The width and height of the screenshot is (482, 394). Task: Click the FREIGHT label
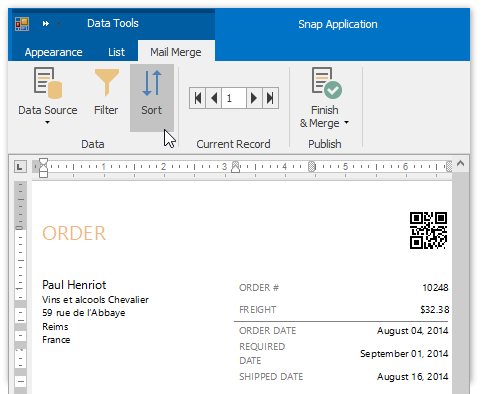point(257,310)
